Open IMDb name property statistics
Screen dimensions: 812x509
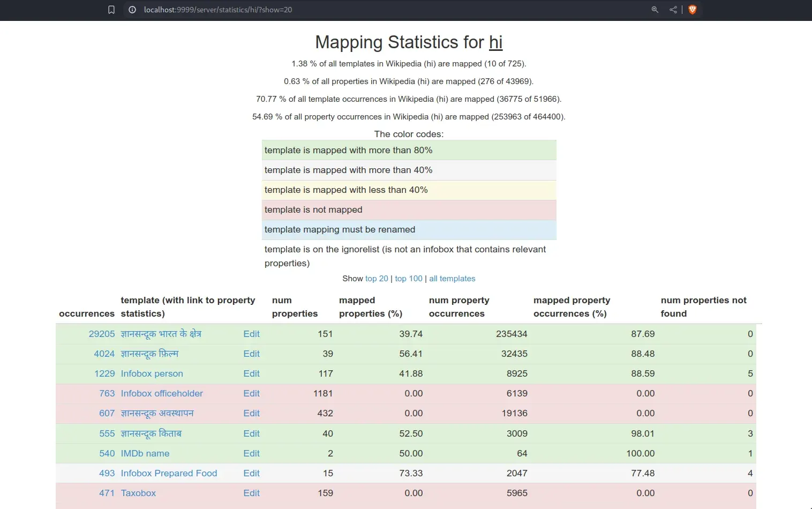[145, 453]
